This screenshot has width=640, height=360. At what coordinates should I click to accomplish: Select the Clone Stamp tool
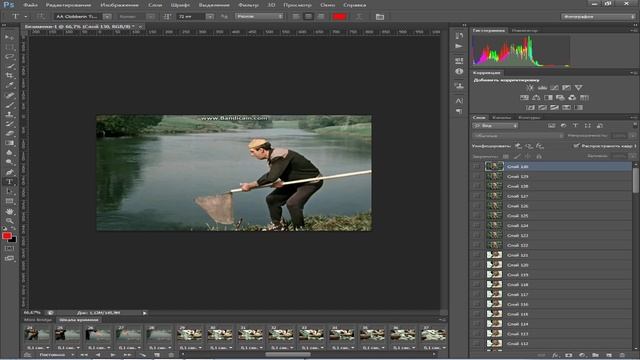coord(9,115)
